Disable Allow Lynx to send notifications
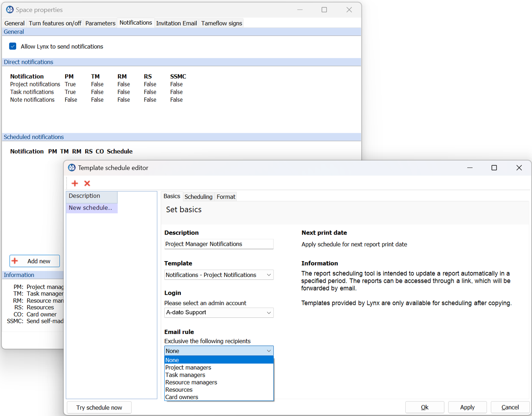The width and height of the screenshot is (532, 416). [x=12, y=46]
